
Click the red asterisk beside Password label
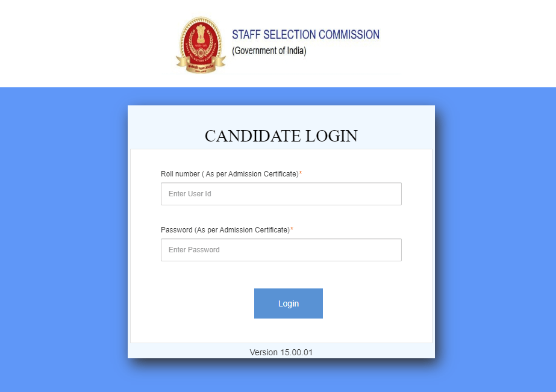point(292,230)
